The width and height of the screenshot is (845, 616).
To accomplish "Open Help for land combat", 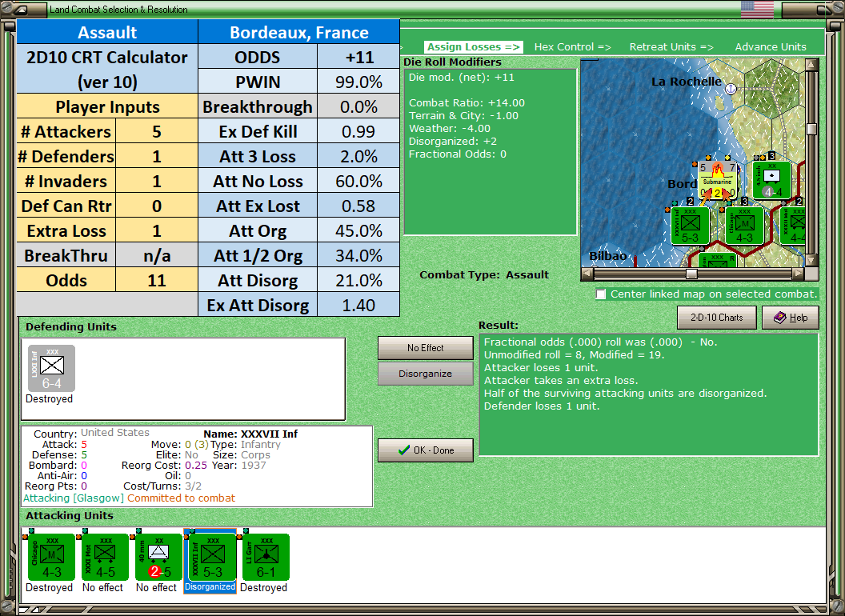I will pyautogui.click(x=791, y=318).
